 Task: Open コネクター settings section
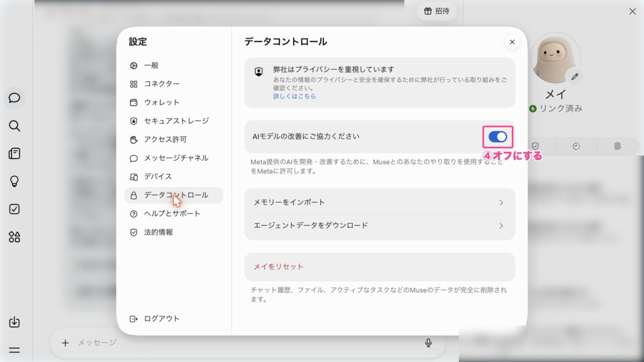click(x=174, y=84)
